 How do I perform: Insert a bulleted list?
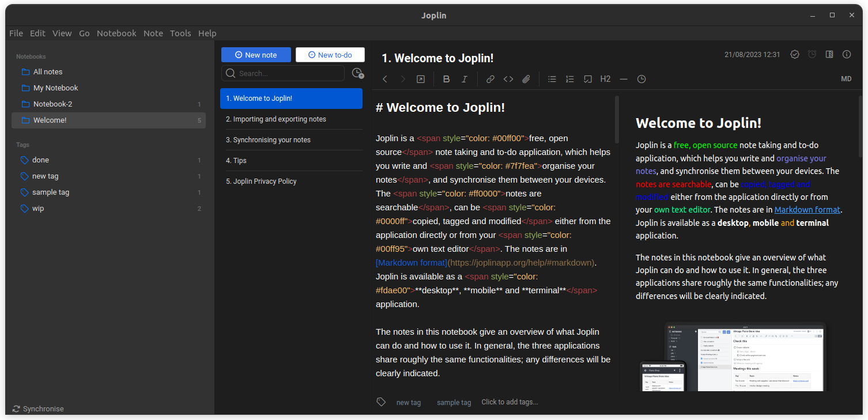point(552,79)
